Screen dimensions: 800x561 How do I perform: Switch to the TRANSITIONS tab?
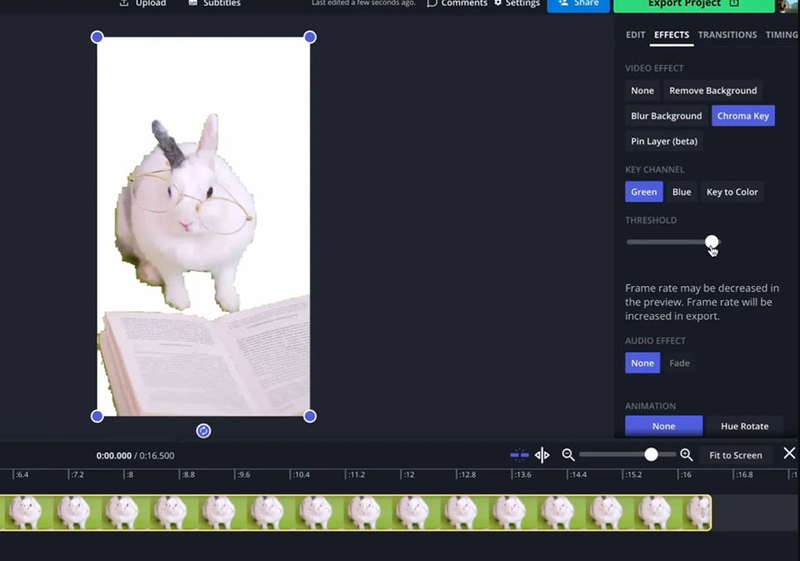(728, 35)
